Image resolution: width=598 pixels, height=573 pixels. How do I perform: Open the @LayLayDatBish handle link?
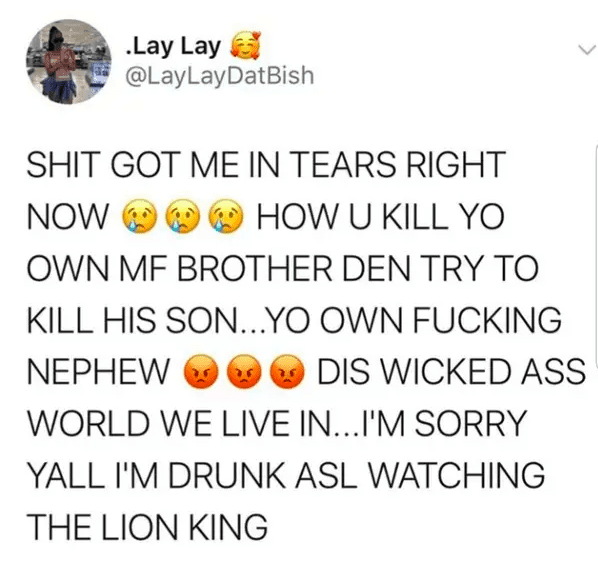(x=220, y=76)
